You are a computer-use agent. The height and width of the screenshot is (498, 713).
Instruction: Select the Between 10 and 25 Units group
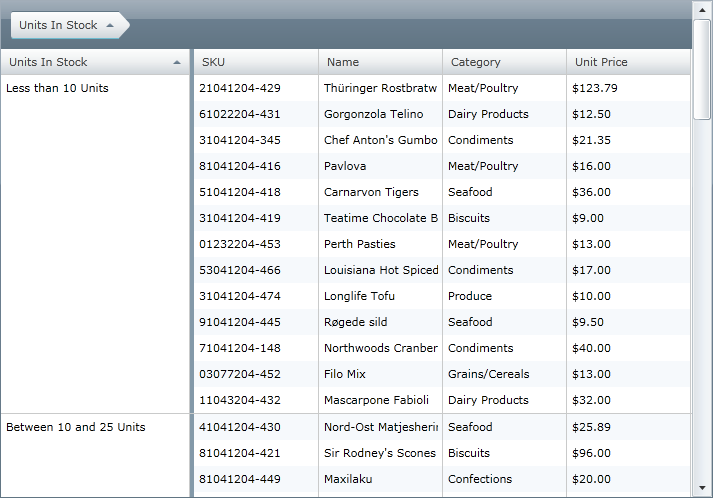coord(76,427)
